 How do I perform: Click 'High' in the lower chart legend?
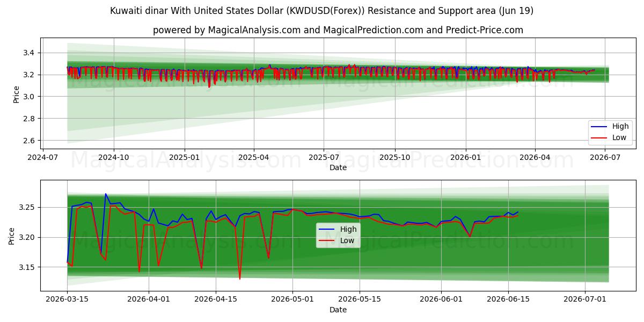click(x=348, y=229)
